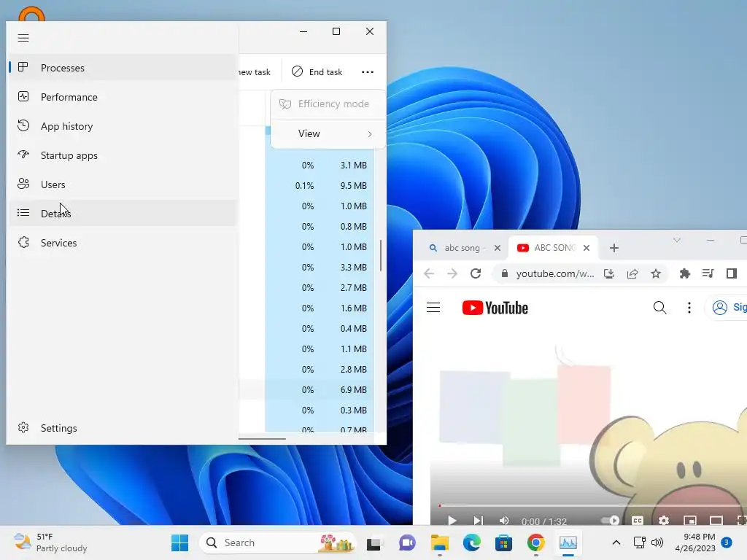
Task: Open App history in Task Manager
Action: tap(123, 126)
